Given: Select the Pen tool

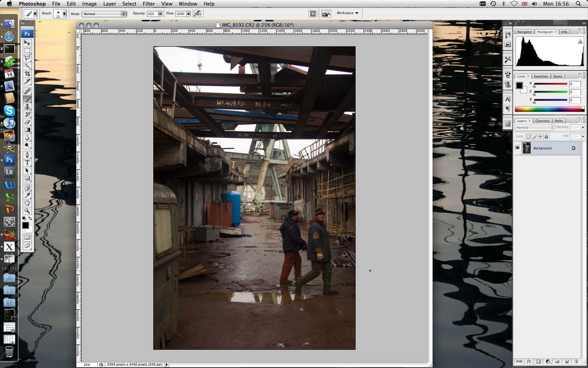Looking at the screenshot, I should pos(27,155).
